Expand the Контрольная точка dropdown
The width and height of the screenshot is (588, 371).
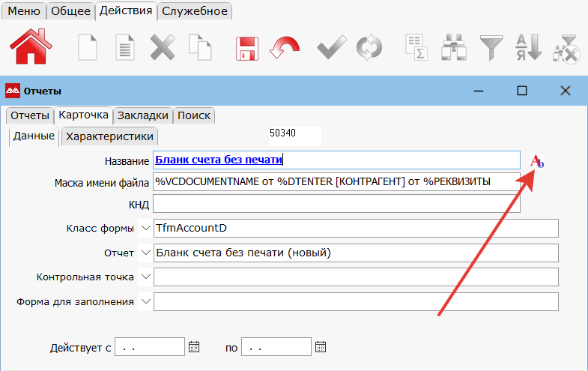[x=145, y=277]
